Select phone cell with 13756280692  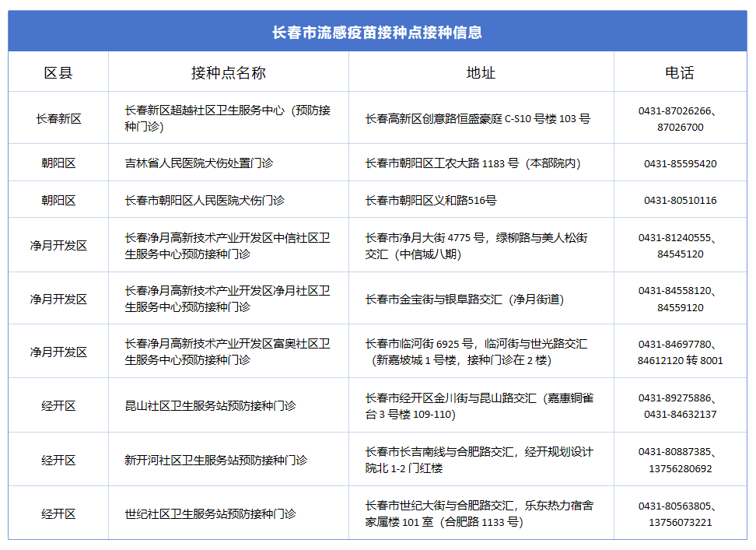pyautogui.click(x=681, y=461)
